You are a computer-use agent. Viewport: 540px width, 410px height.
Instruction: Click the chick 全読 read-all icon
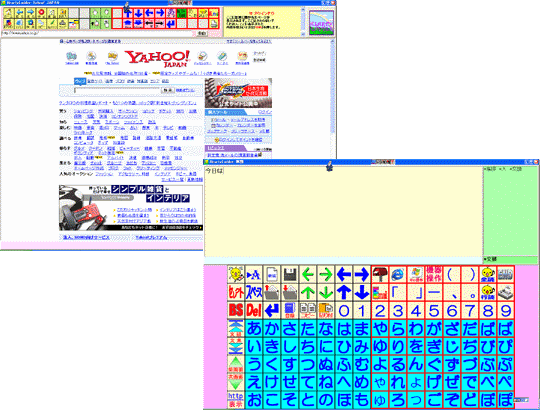coord(488,274)
